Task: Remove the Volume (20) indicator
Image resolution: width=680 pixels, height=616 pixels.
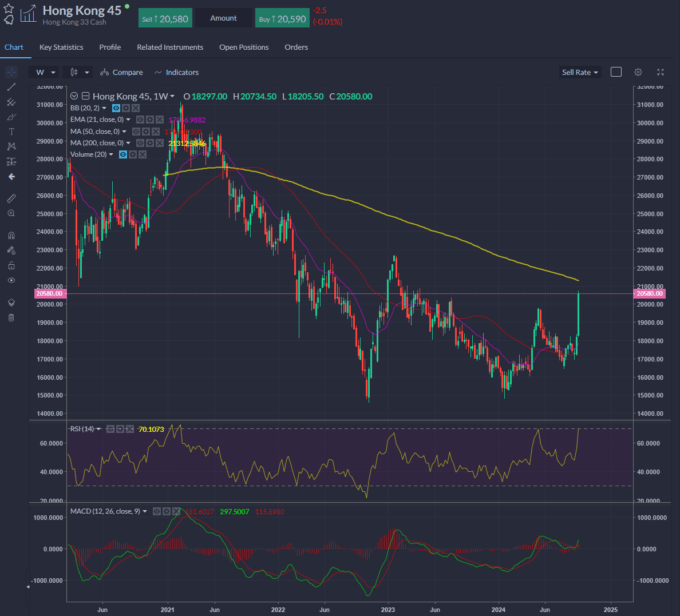Action: 143,154
